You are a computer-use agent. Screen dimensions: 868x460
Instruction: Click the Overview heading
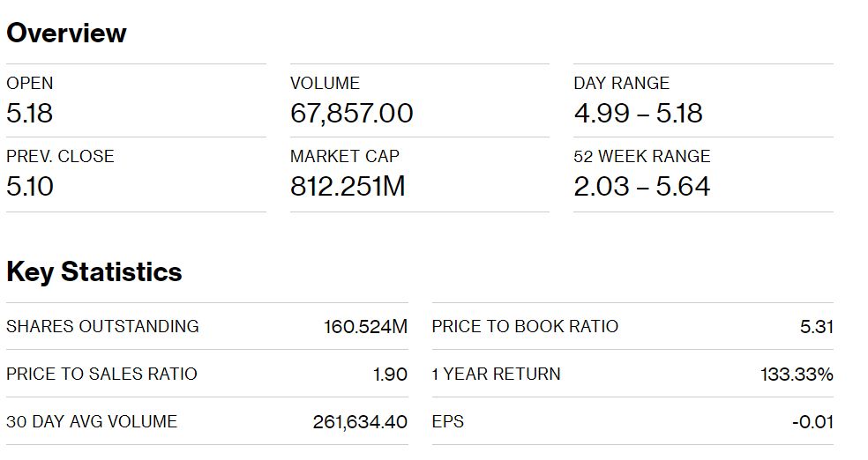click(x=66, y=33)
